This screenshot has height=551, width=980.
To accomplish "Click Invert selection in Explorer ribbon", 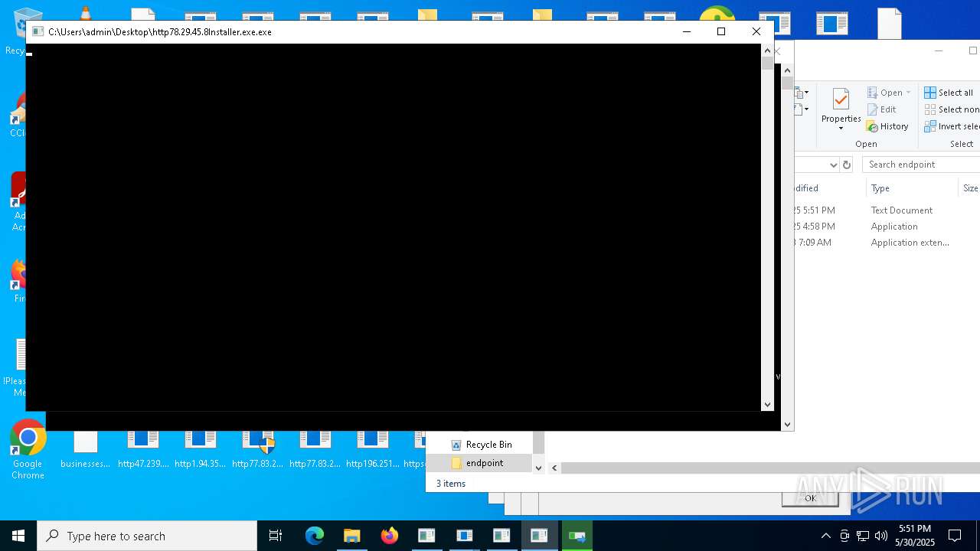I will 952,126.
